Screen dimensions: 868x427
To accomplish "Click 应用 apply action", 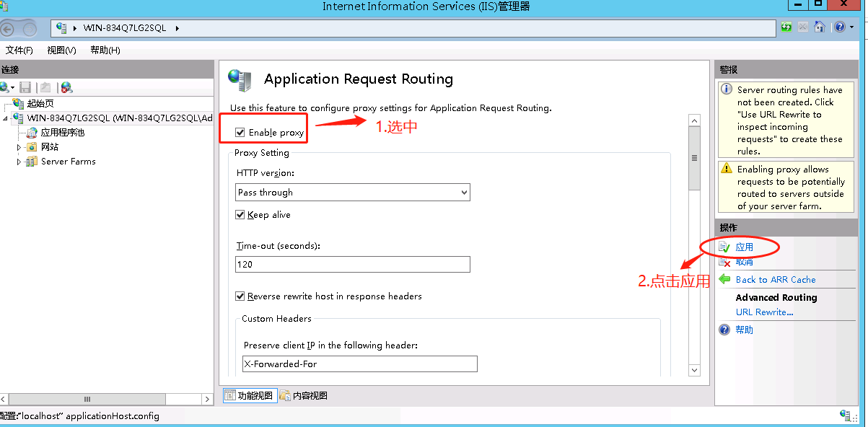I will [745, 247].
